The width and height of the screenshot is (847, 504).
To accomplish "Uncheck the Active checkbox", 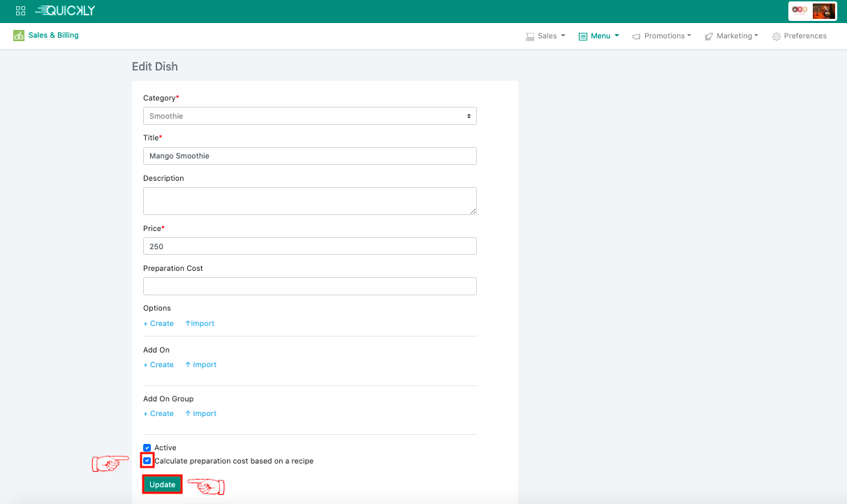I will [x=147, y=447].
